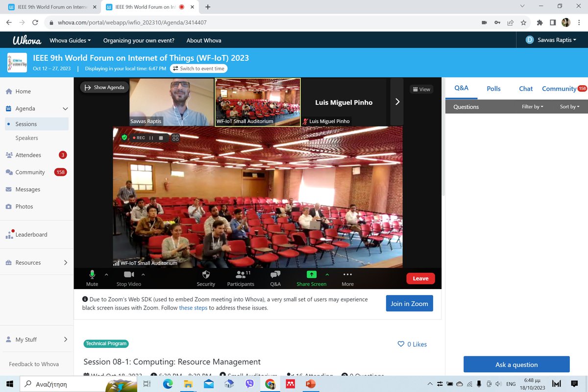
Task: Click the camera permission icon in address bar
Action: [484, 23]
